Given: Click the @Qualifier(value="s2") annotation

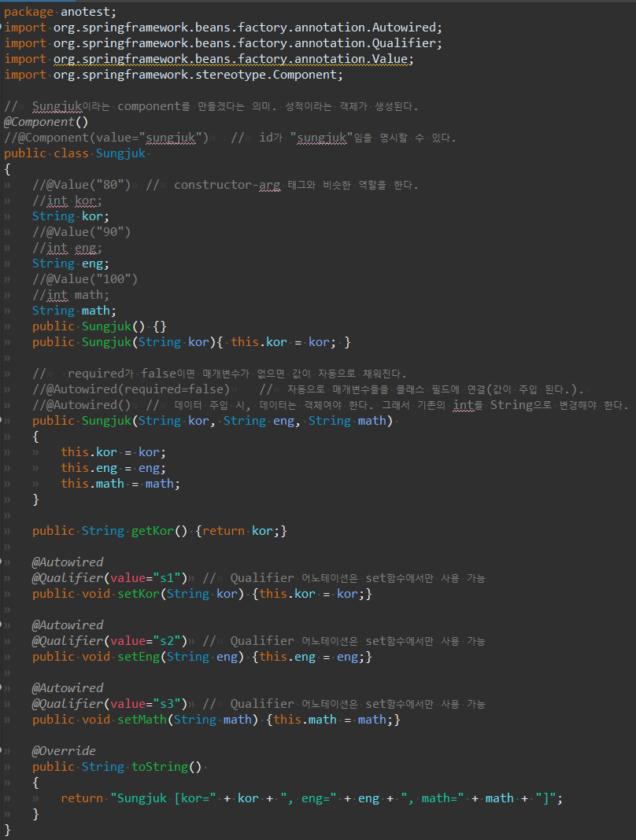Looking at the screenshot, I should point(110,641).
